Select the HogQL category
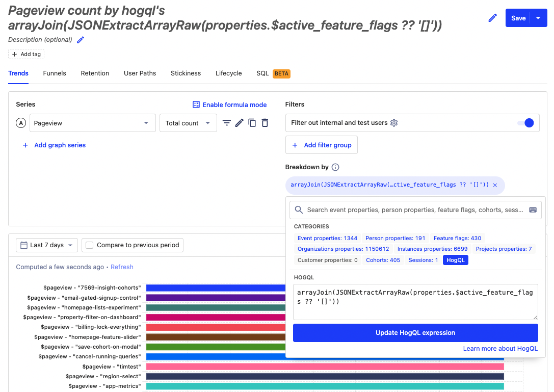The height and width of the screenshot is (392, 554). point(456,260)
